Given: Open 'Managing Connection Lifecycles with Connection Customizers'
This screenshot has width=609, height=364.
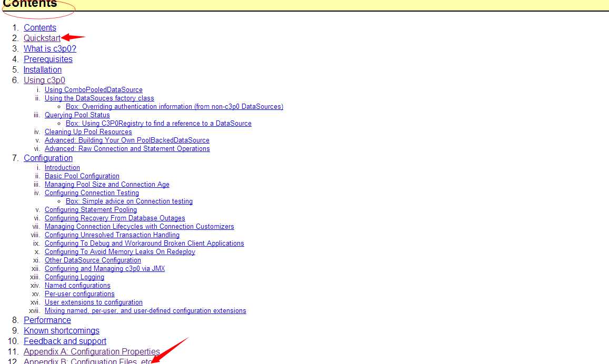Looking at the screenshot, I should pos(139,227).
